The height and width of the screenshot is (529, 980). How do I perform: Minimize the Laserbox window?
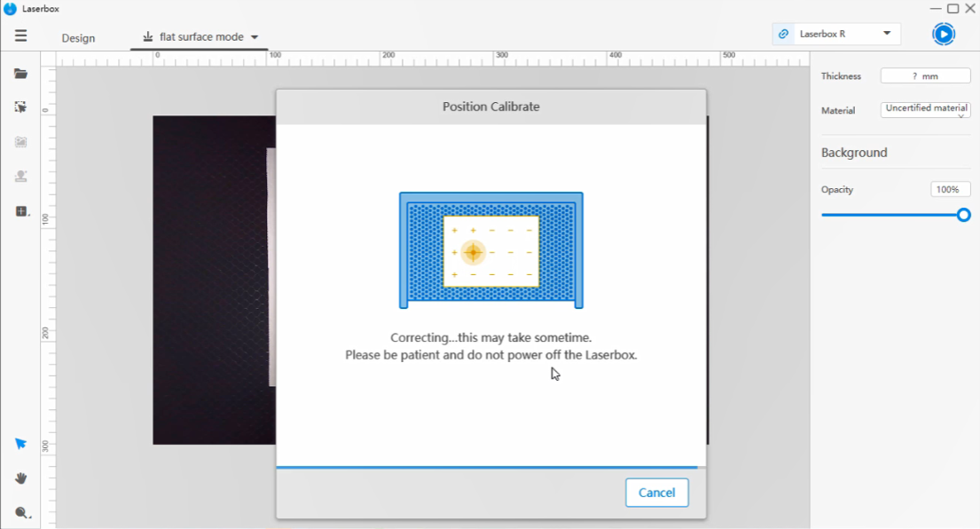coord(936,9)
